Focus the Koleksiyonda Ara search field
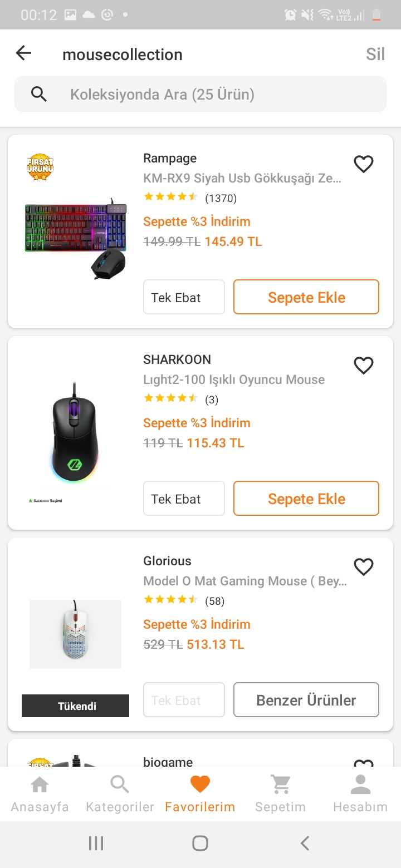Viewport: 401px width, 868px height. tap(217, 94)
